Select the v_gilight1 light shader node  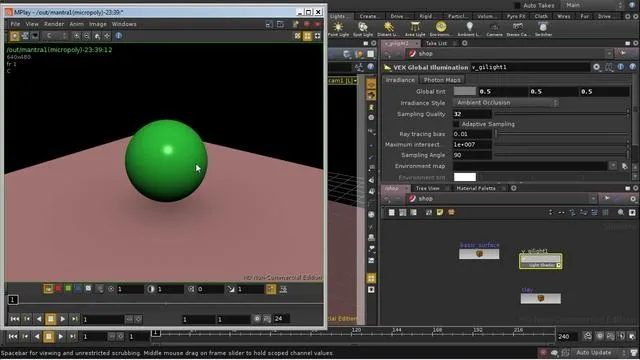pos(540,261)
